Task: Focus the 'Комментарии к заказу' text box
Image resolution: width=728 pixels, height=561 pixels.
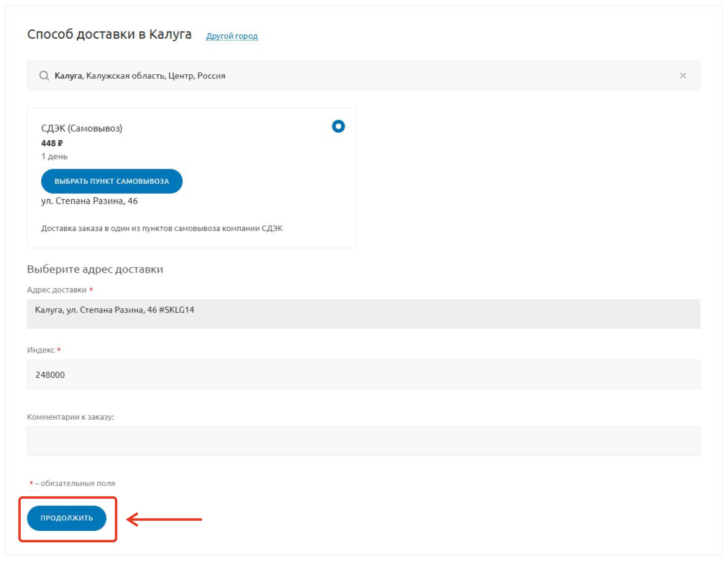Action: [x=363, y=441]
